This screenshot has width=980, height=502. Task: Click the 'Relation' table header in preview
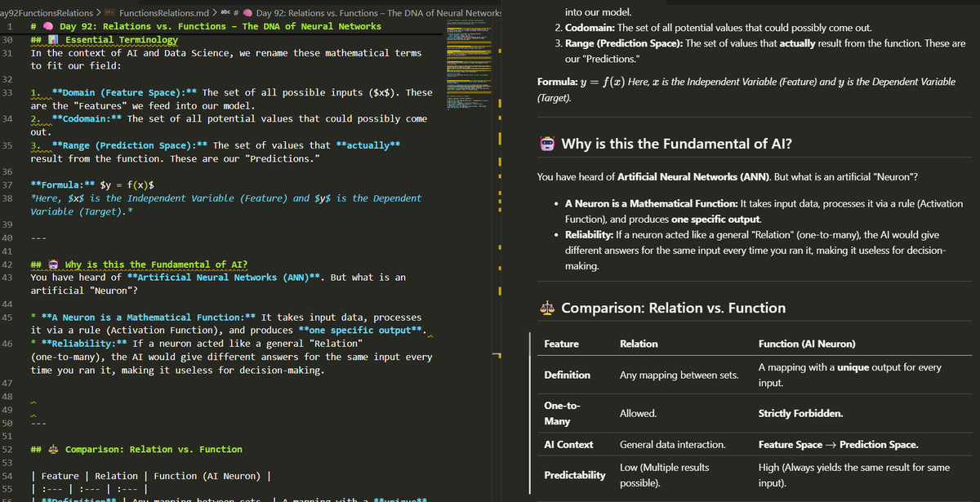(x=639, y=344)
